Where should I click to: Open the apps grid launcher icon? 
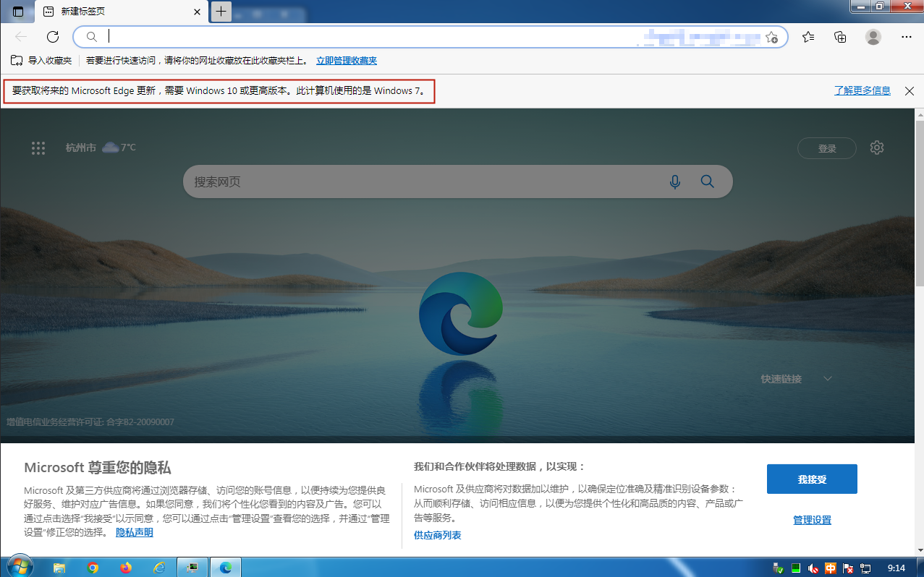pyautogui.click(x=38, y=148)
